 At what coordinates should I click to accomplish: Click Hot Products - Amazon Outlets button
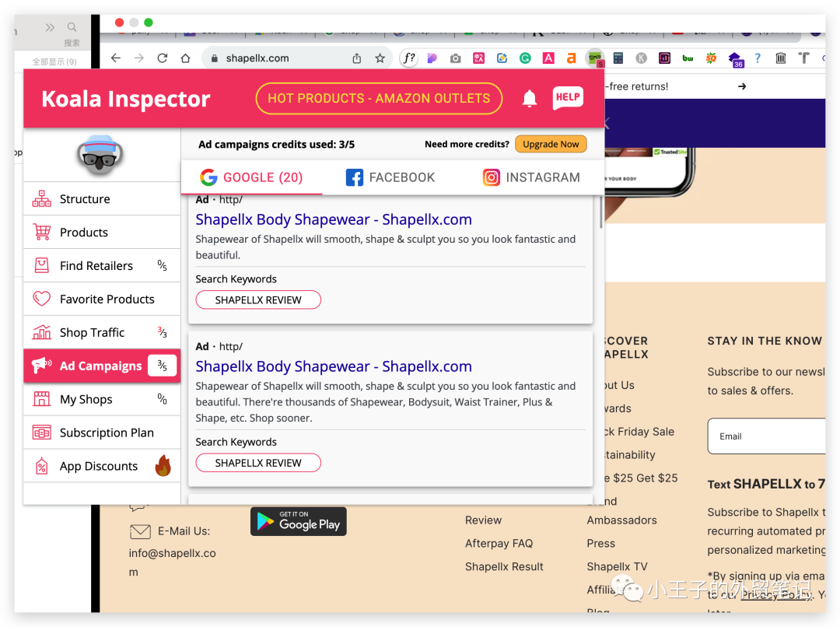tap(379, 98)
